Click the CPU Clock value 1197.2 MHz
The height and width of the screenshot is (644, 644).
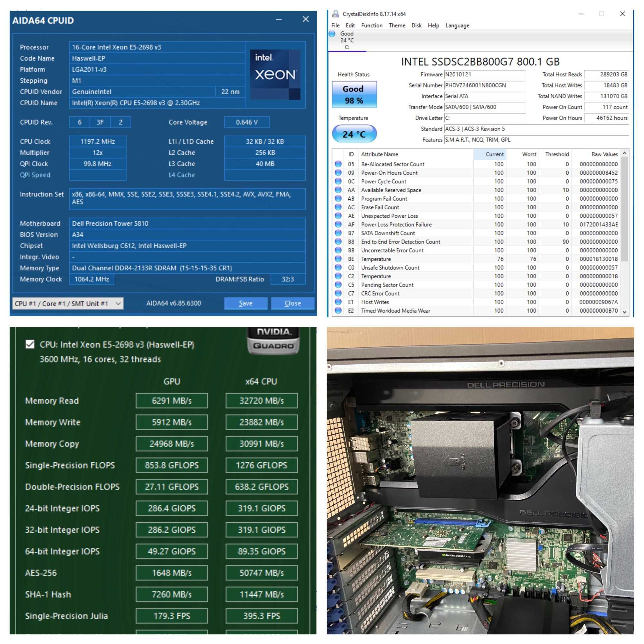click(x=98, y=141)
